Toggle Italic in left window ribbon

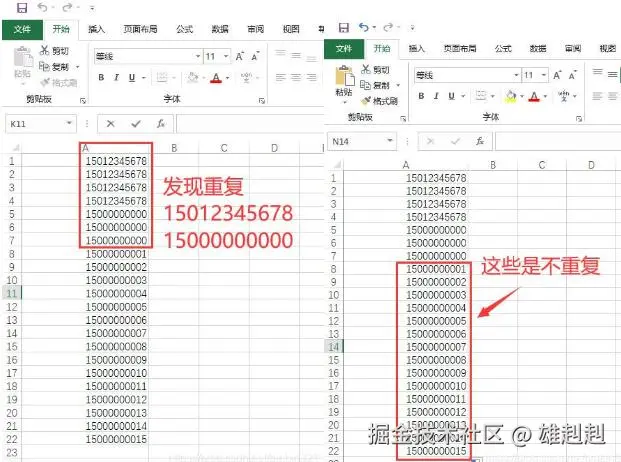116,78
